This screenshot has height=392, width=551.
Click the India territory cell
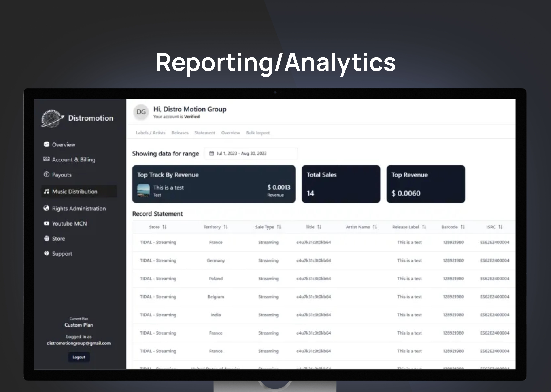(216, 315)
